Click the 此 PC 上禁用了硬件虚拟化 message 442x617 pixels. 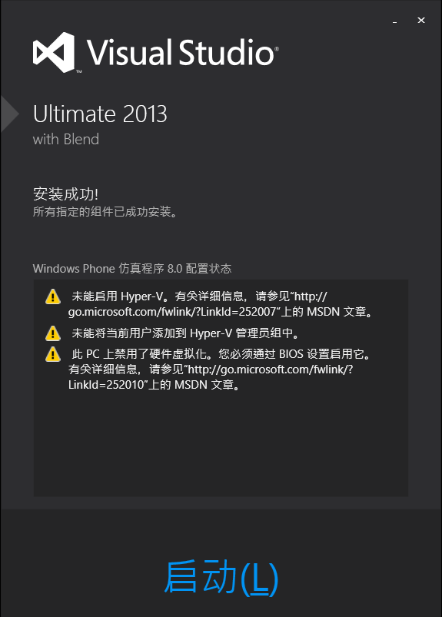pos(219,369)
